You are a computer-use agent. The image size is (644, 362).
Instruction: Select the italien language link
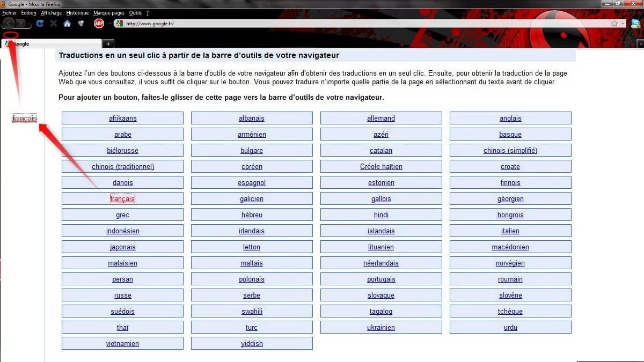[x=510, y=231]
